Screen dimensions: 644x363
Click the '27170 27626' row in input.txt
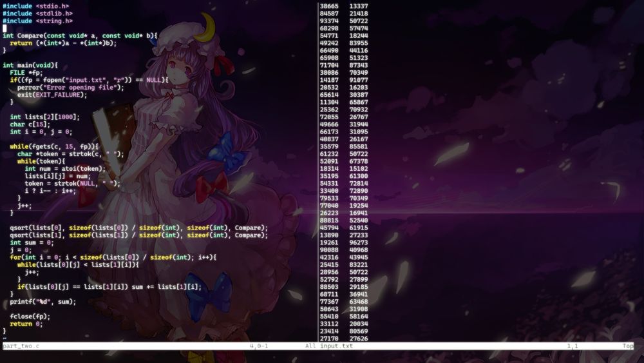pos(344,339)
